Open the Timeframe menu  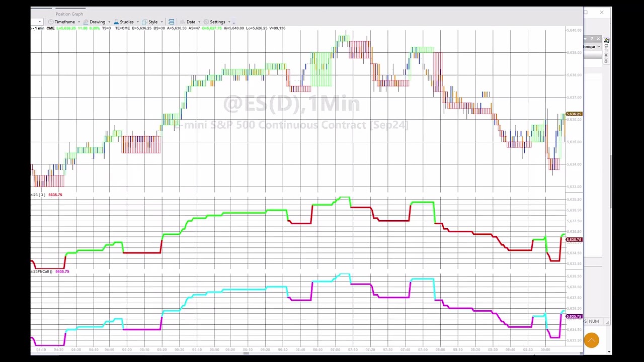tap(64, 22)
